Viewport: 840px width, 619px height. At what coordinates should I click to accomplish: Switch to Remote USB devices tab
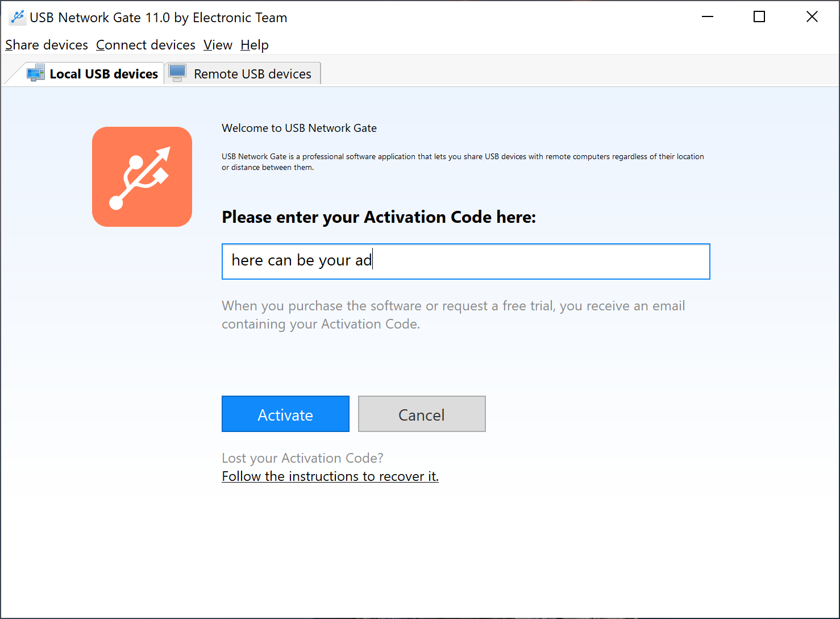click(243, 74)
